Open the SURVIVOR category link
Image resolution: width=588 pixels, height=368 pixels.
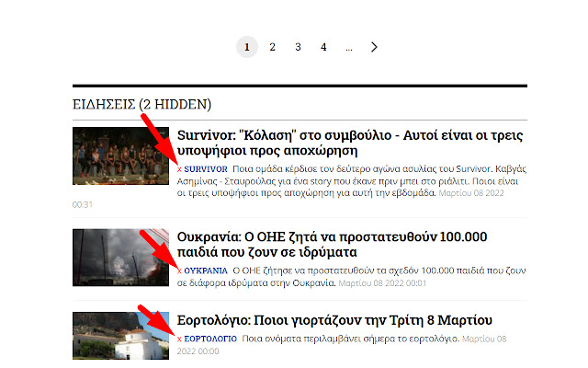[x=206, y=169]
